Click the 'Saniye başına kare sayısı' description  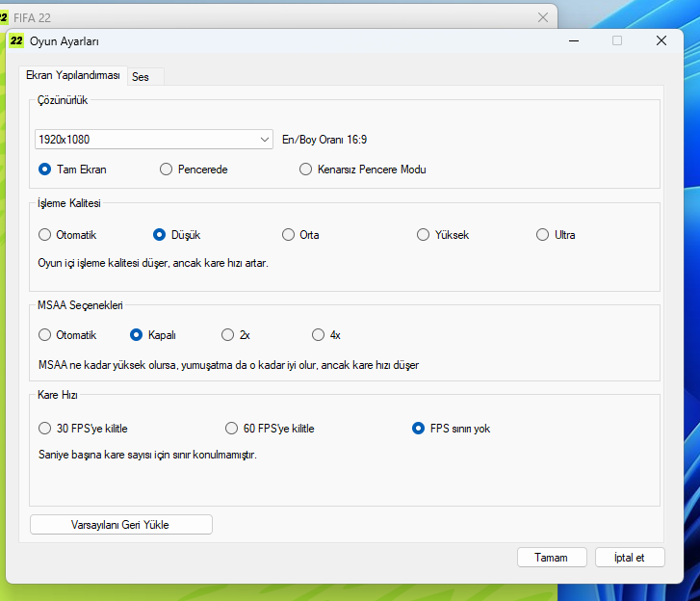(147, 455)
